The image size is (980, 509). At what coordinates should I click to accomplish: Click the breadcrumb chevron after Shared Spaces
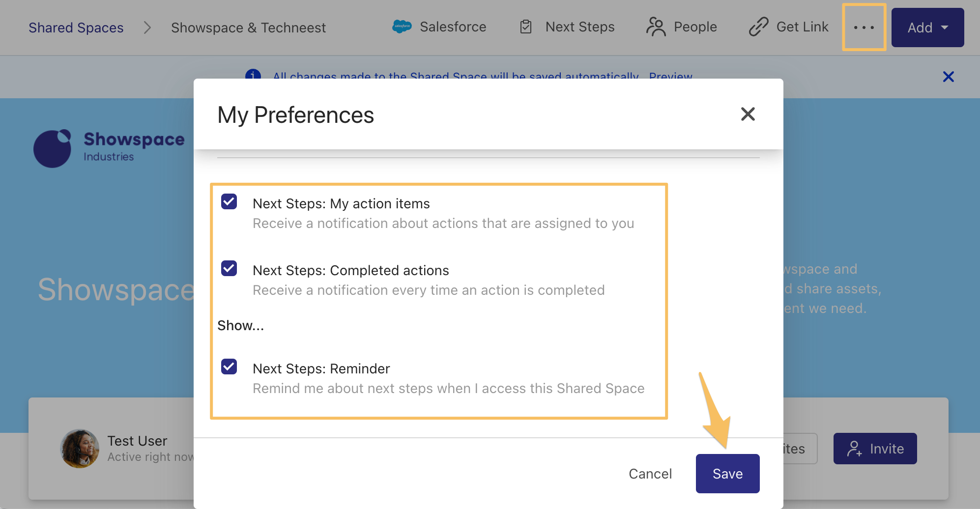147,28
